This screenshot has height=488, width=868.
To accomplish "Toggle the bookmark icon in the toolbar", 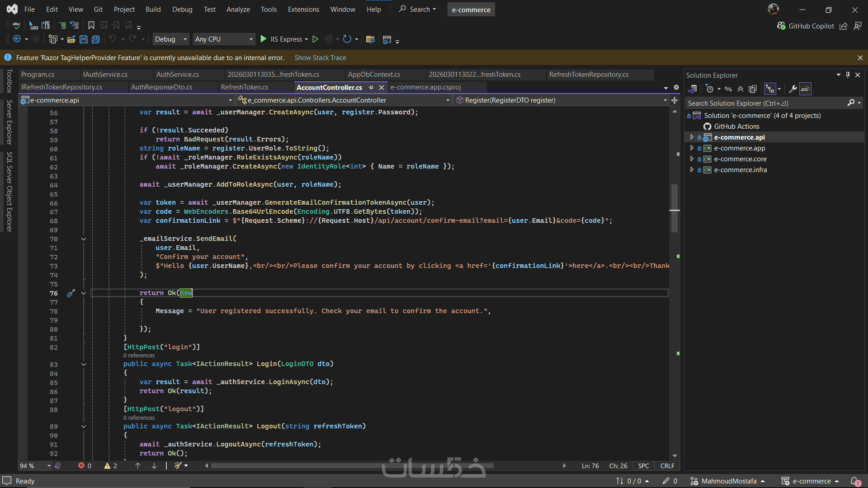I will [x=91, y=25].
